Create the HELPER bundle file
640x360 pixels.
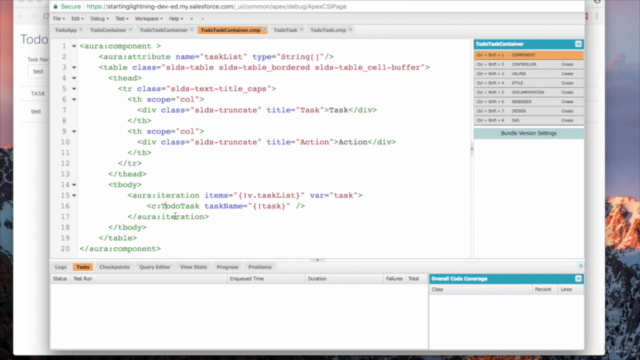coord(567,74)
